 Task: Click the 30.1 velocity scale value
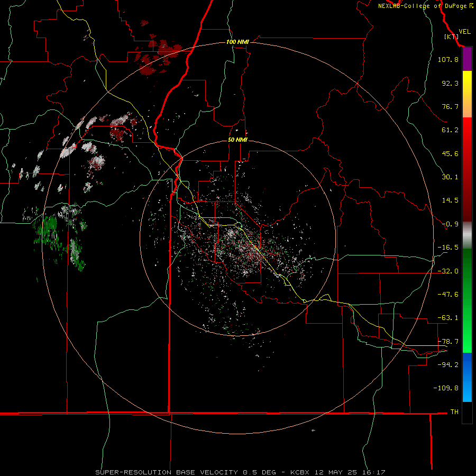pyautogui.click(x=450, y=177)
